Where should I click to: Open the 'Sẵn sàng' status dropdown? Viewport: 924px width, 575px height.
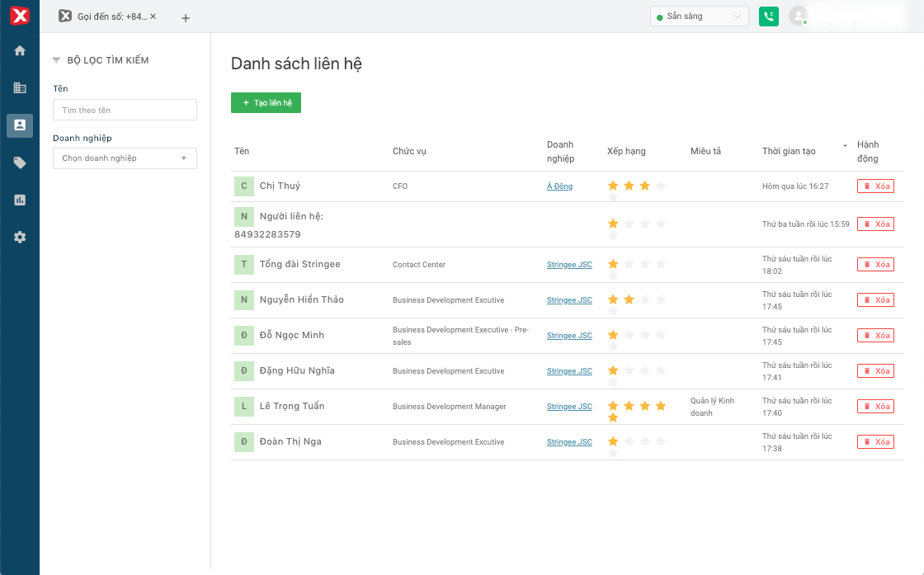pyautogui.click(x=700, y=16)
